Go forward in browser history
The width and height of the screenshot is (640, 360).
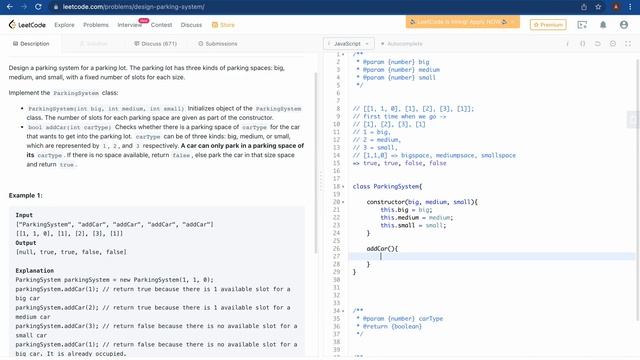24,7
